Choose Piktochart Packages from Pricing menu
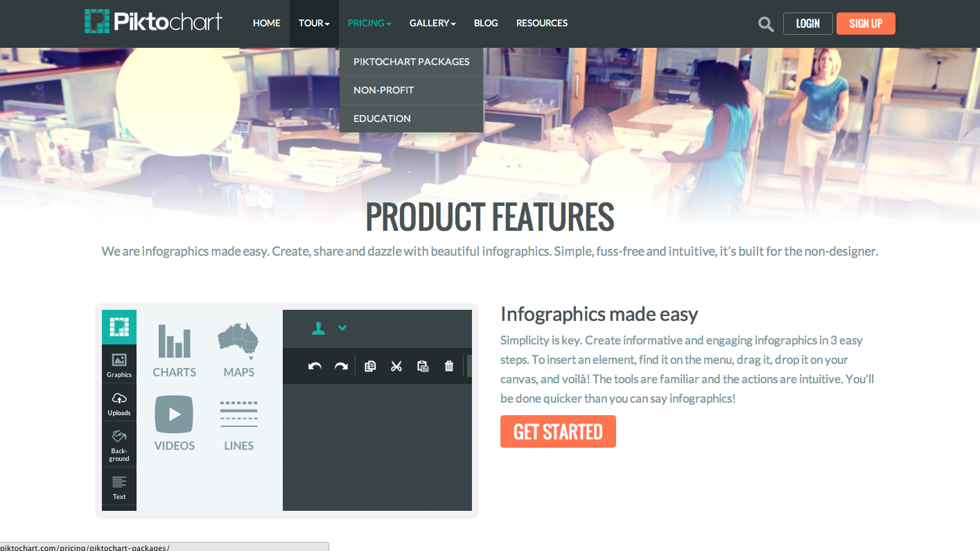 411,62
